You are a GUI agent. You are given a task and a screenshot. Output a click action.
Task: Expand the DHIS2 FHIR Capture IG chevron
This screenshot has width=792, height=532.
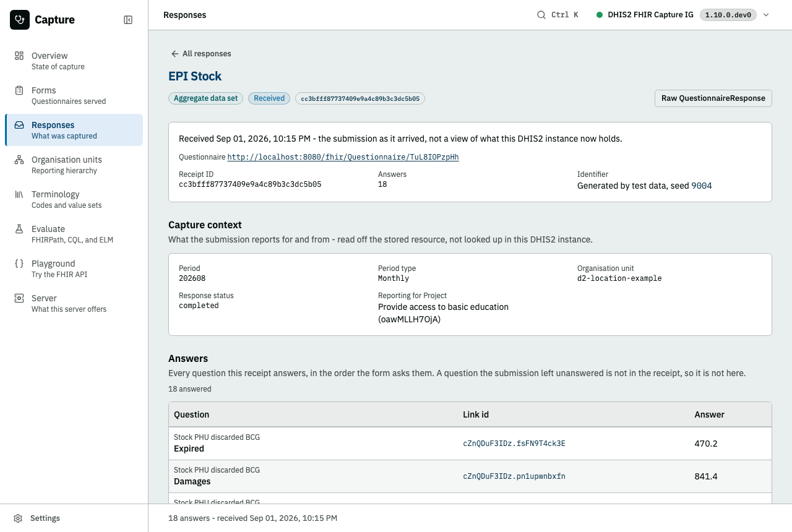[x=766, y=15]
